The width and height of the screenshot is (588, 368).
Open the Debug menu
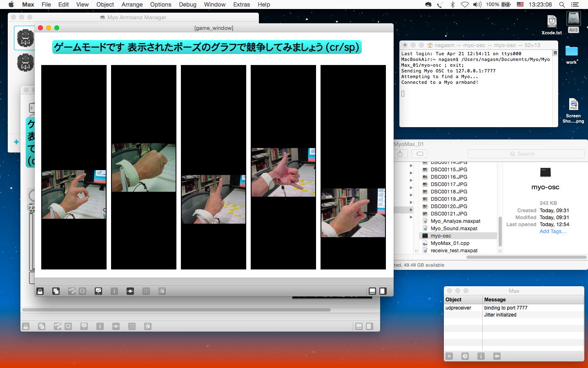(x=187, y=4)
